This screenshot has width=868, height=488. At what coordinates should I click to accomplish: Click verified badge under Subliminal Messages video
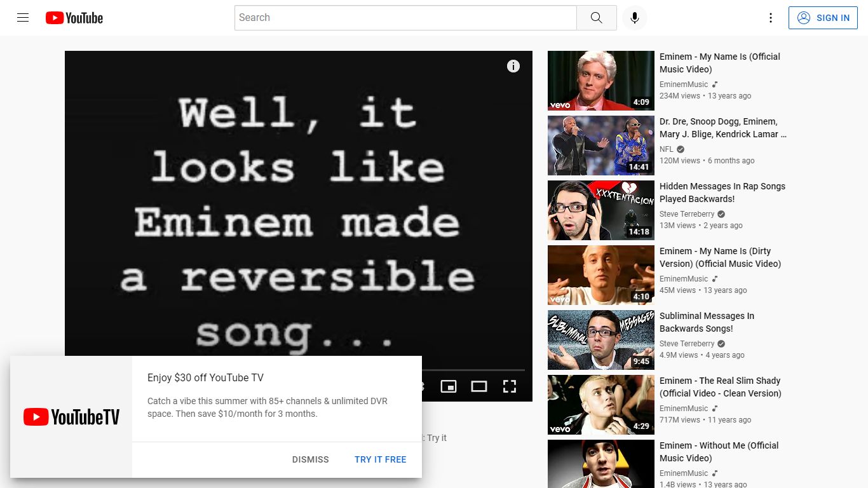[721, 344]
